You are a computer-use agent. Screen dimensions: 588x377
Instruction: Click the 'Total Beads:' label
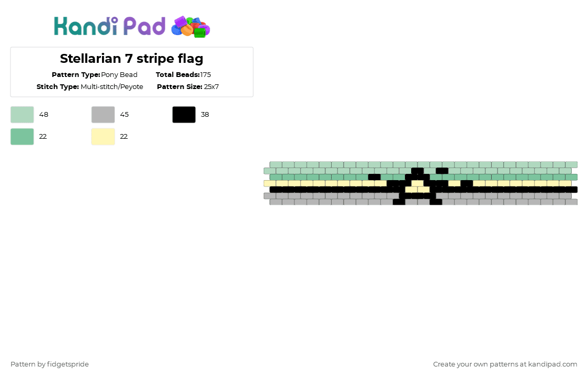coord(178,75)
